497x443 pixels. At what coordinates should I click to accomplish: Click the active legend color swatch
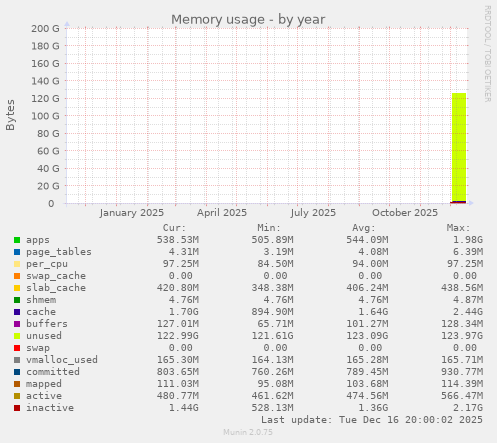[x=17, y=396]
